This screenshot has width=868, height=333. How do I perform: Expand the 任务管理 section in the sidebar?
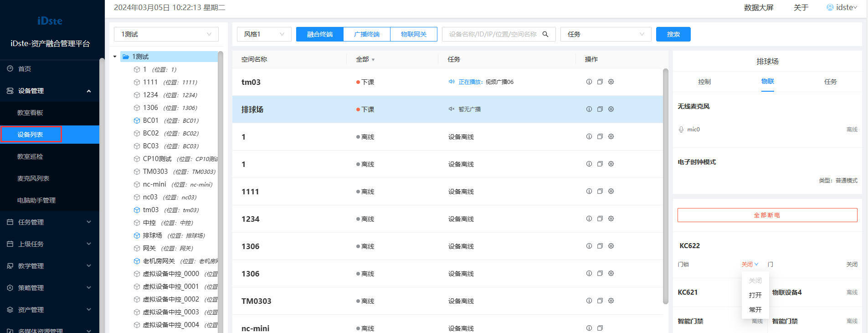pyautogui.click(x=49, y=222)
